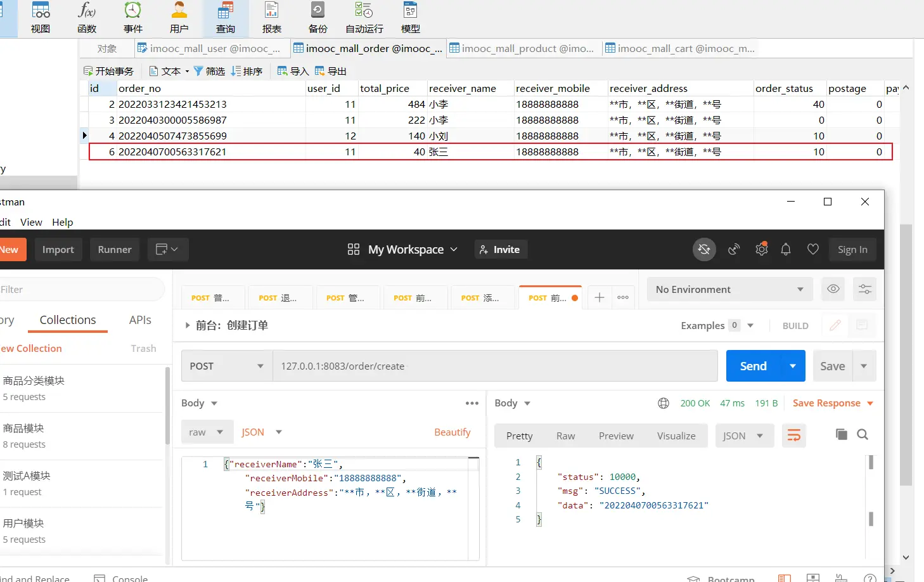Click the Postman settings gear icon
The image size is (924, 582).
click(761, 249)
